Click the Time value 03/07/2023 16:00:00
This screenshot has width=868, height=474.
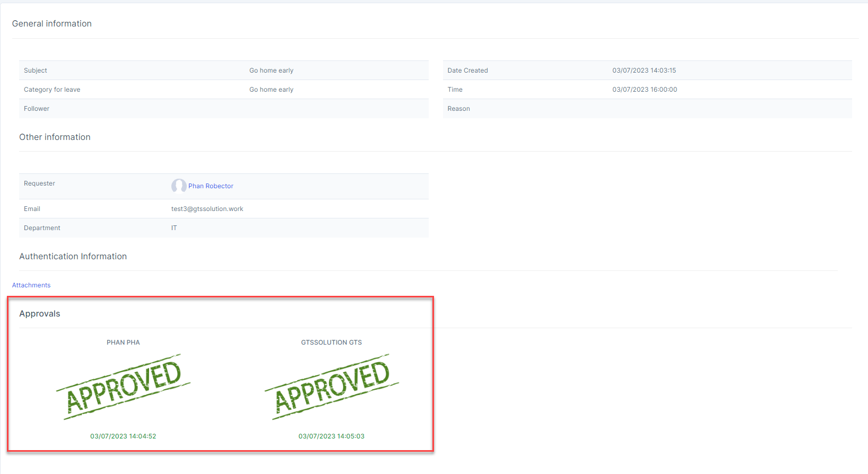[x=645, y=90]
